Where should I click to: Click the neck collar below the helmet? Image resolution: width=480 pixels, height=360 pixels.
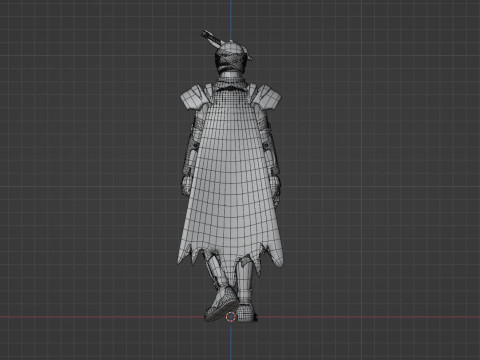231,81
